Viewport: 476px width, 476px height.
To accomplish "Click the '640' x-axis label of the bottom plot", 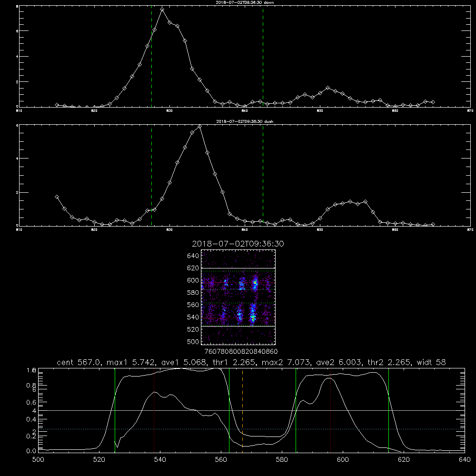I will click(465, 460).
